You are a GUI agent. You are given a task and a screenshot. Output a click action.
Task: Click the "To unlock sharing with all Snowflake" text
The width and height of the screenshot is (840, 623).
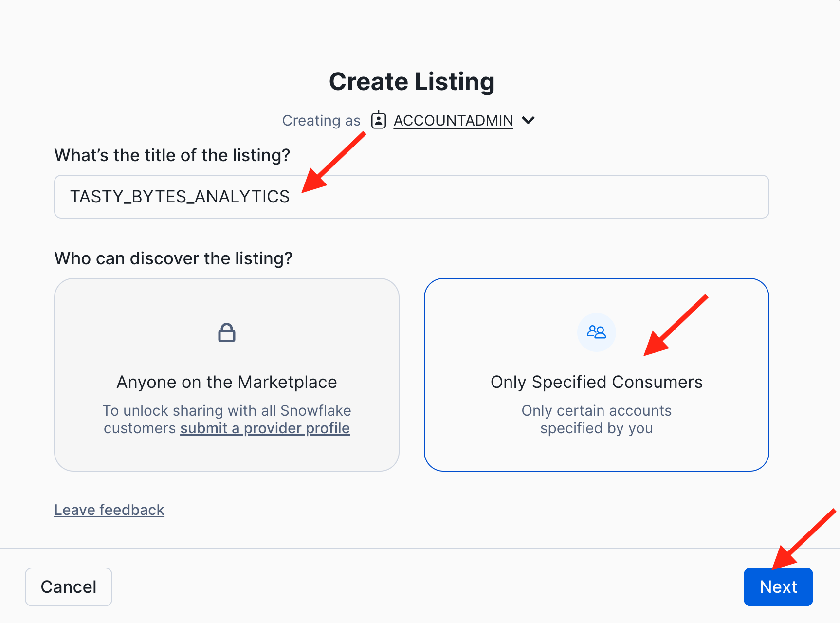tap(227, 411)
